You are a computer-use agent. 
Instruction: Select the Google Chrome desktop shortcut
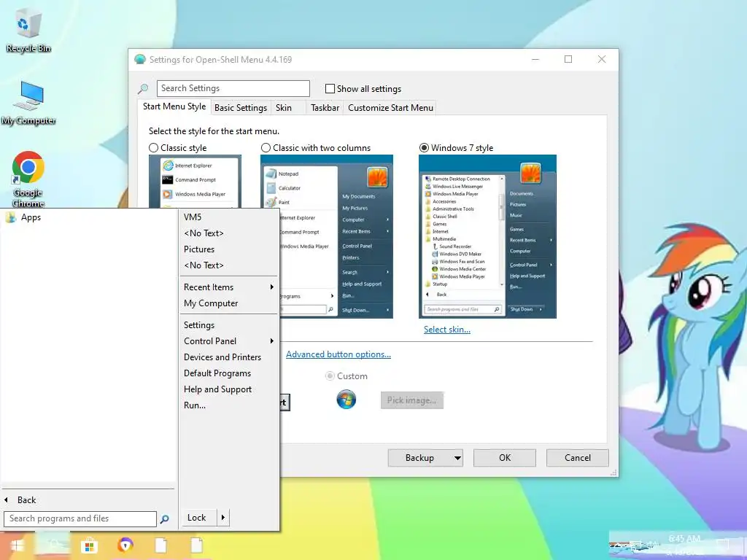point(28,179)
